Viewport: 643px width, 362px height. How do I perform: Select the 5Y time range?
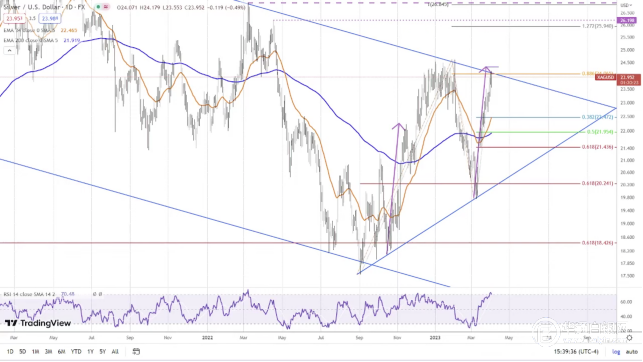[103, 352]
